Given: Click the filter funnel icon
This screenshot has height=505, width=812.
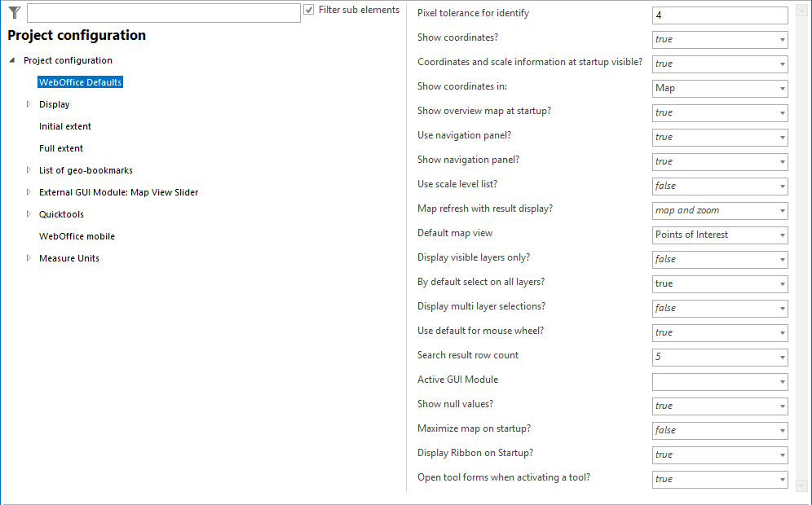Looking at the screenshot, I should coord(14,12).
